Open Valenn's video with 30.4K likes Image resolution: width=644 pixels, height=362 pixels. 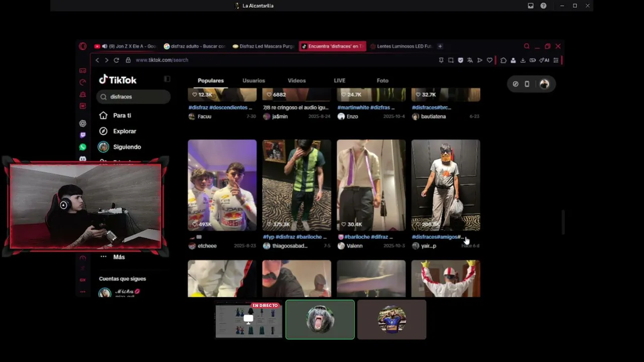tap(371, 185)
